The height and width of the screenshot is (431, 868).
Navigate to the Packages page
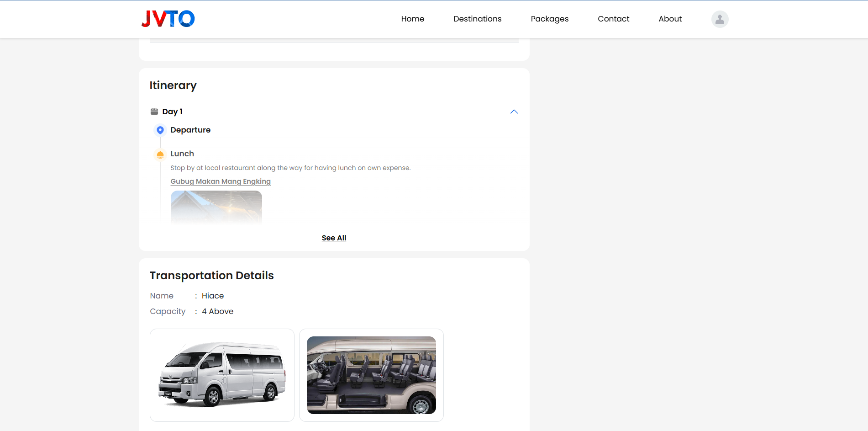point(549,19)
